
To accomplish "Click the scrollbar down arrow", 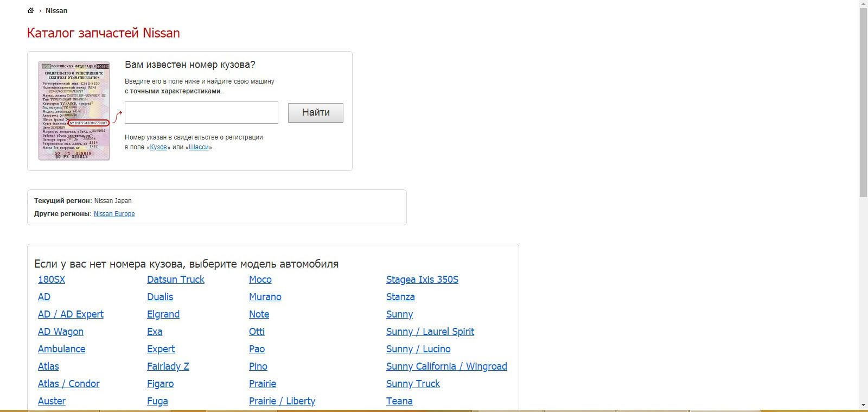I will click(x=863, y=405).
